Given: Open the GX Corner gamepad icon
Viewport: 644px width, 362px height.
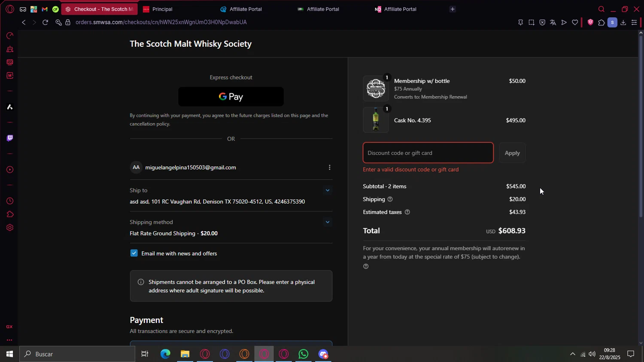Looking at the screenshot, I should tap(23, 9).
